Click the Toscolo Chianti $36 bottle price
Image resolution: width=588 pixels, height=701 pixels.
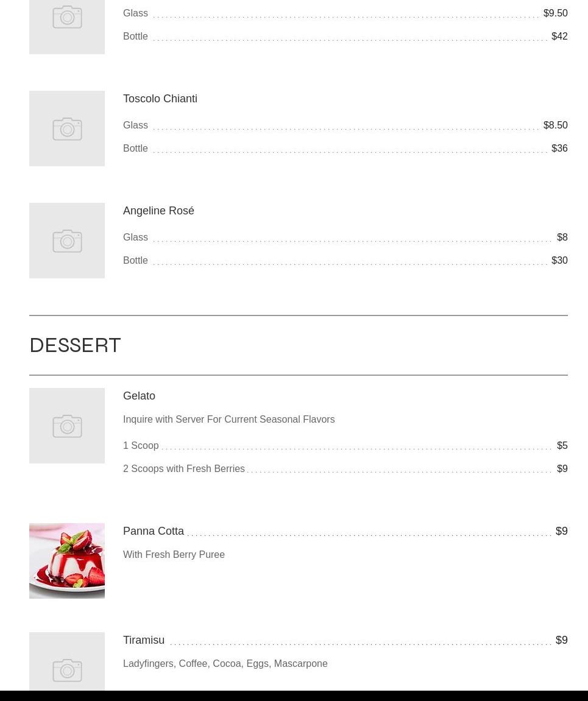point(559,149)
